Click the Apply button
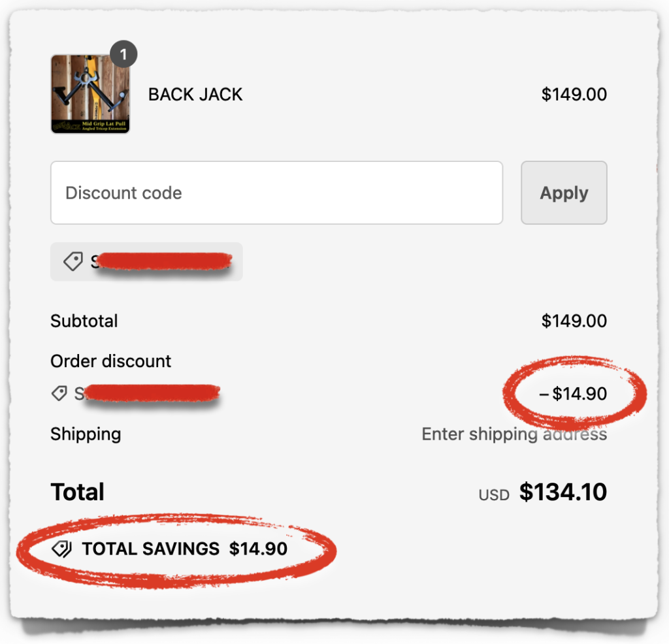669x644 pixels. [x=564, y=192]
